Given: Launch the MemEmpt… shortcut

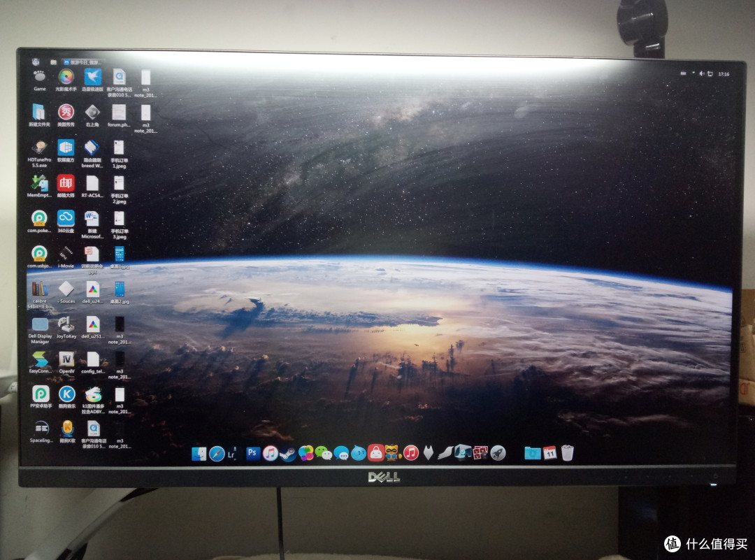Looking at the screenshot, I should point(39,187).
